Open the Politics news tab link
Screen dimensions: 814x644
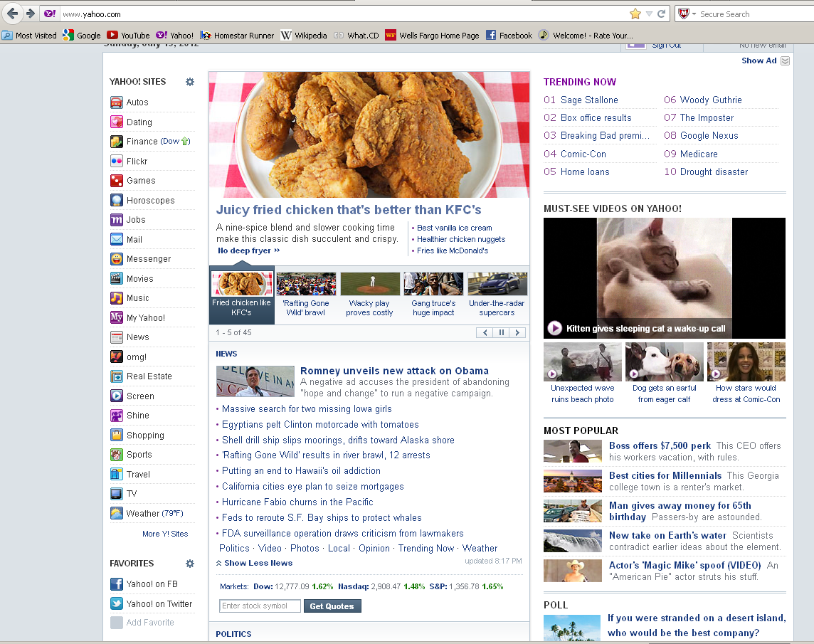234,549
